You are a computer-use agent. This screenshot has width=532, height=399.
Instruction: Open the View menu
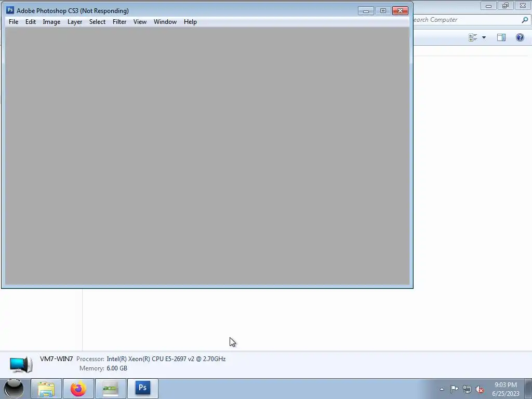140,22
